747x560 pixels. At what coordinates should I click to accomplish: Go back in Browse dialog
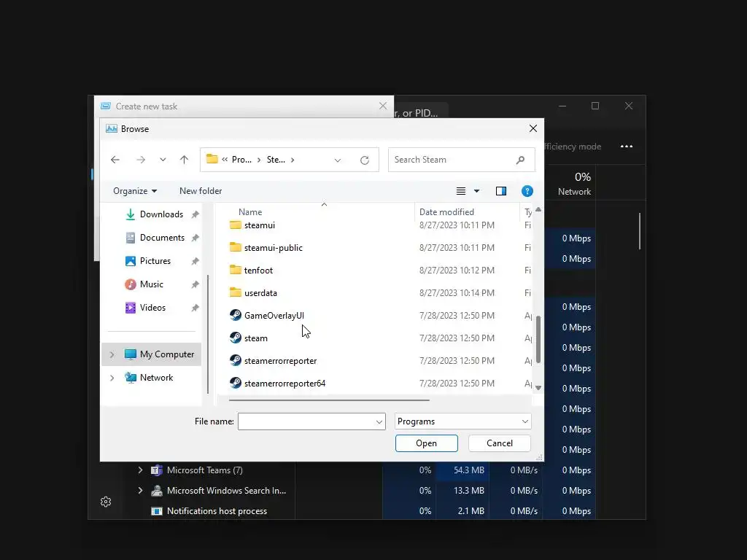pyautogui.click(x=115, y=160)
